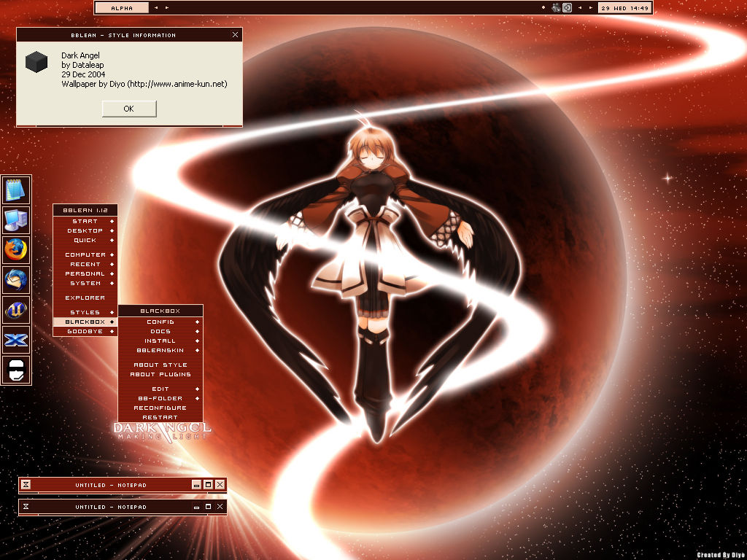Click the Alpha workspace label

click(122, 8)
